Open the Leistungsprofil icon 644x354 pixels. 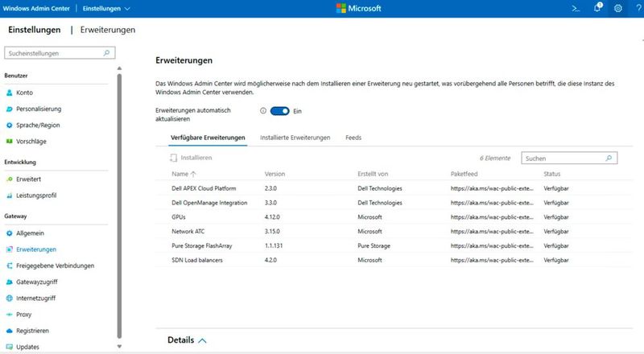coord(10,196)
